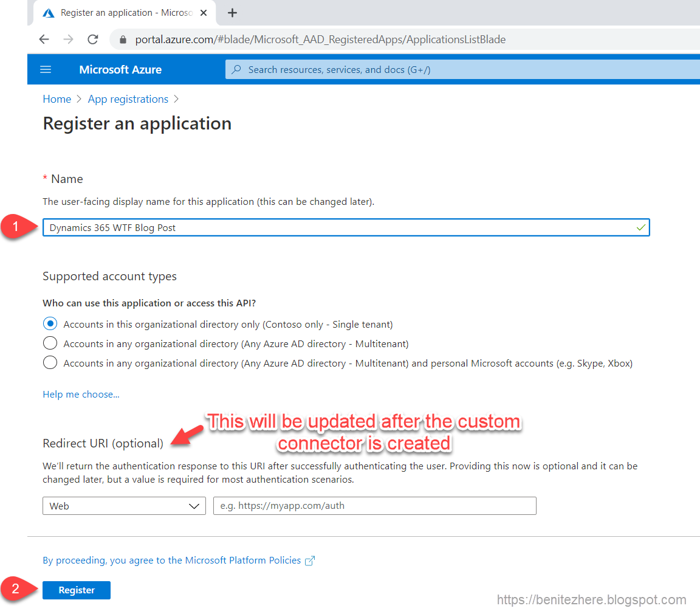Close the Register an application tab

coord(204,13)
